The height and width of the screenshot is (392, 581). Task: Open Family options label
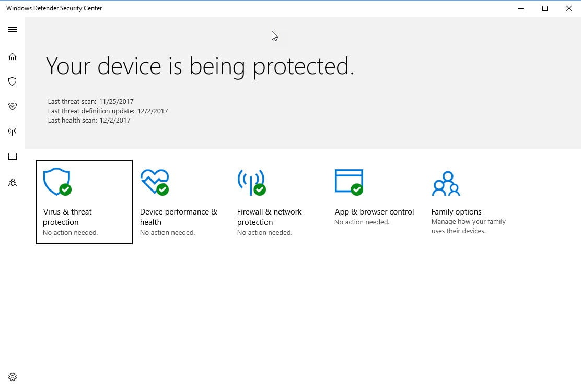click(456, 212)
